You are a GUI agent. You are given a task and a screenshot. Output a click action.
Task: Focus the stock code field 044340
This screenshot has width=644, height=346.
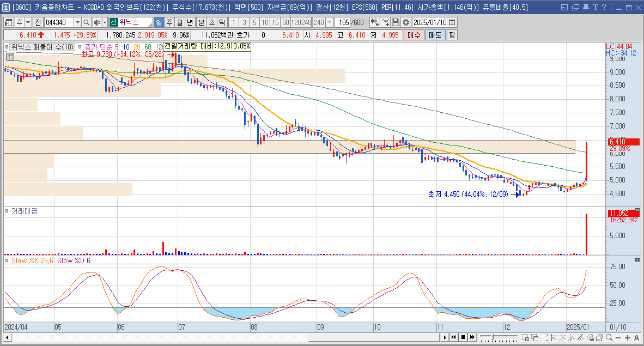pyautogui.click(x=59, y=22)
